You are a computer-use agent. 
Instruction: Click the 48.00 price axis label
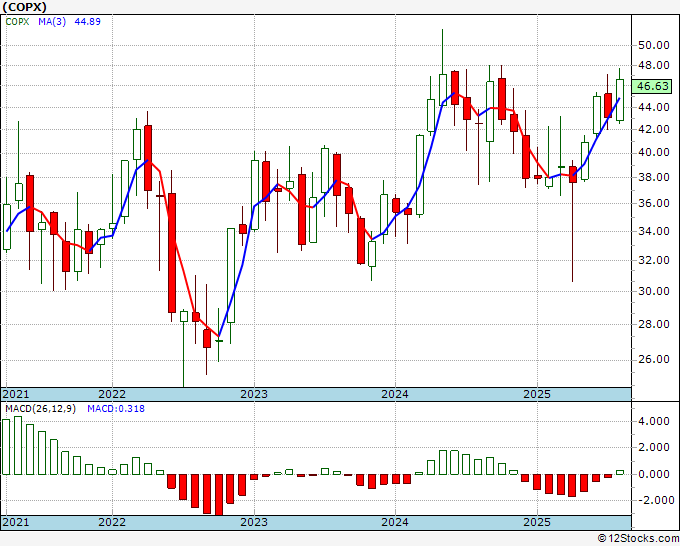(653, 65)
